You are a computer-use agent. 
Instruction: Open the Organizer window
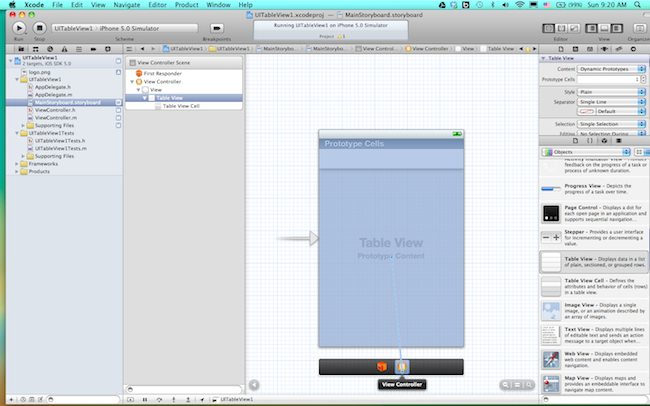[x=638, y=28]
